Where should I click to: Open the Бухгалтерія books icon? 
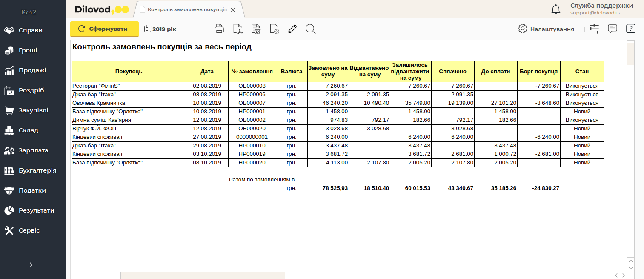(x=9, y=170)
